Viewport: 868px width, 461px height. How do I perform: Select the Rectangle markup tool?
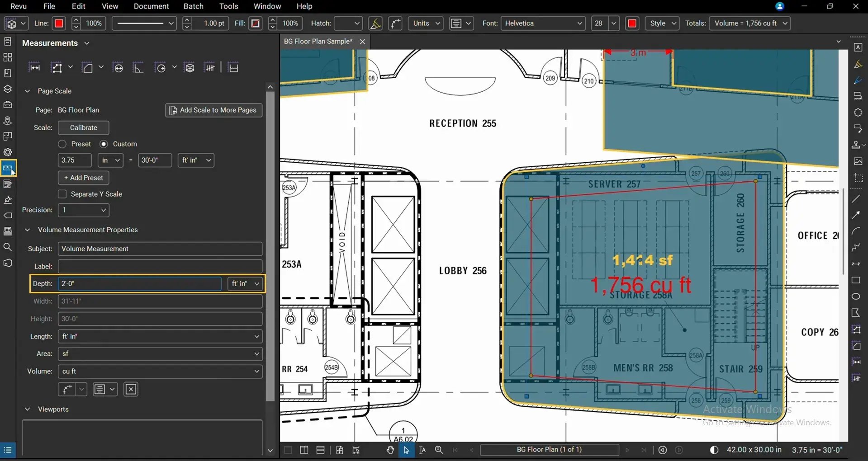pos(856,280)
